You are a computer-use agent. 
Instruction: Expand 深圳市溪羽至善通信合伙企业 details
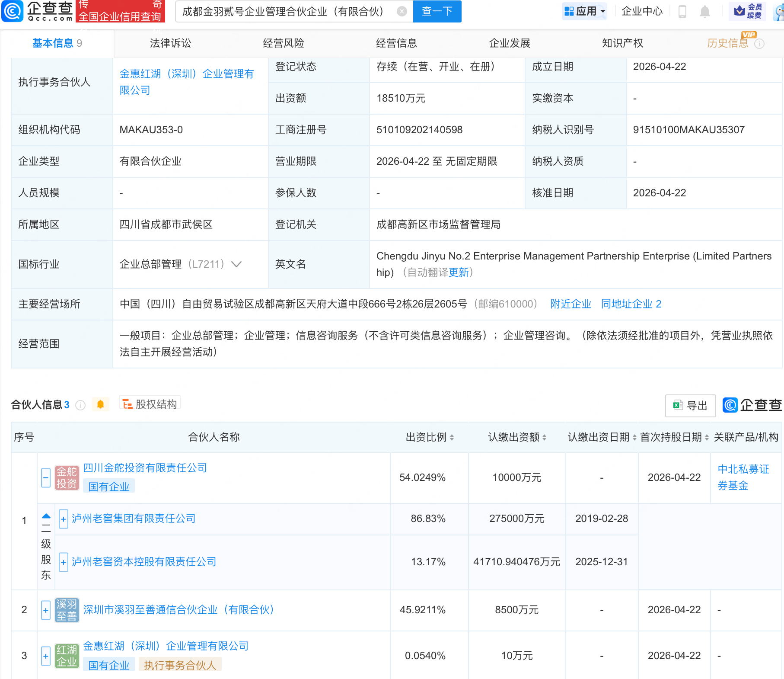click(x=46, y=610)
